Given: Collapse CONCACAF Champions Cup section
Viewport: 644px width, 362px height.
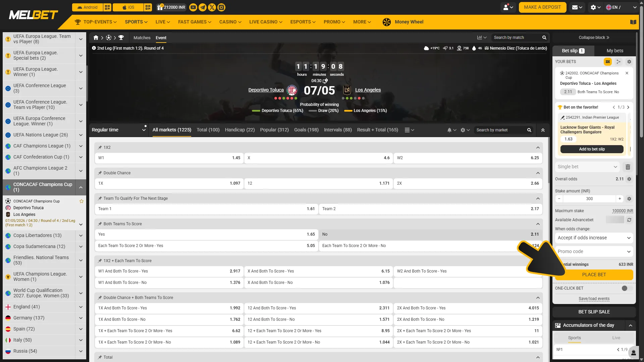Looking at the screenshot, I should 80,187.
